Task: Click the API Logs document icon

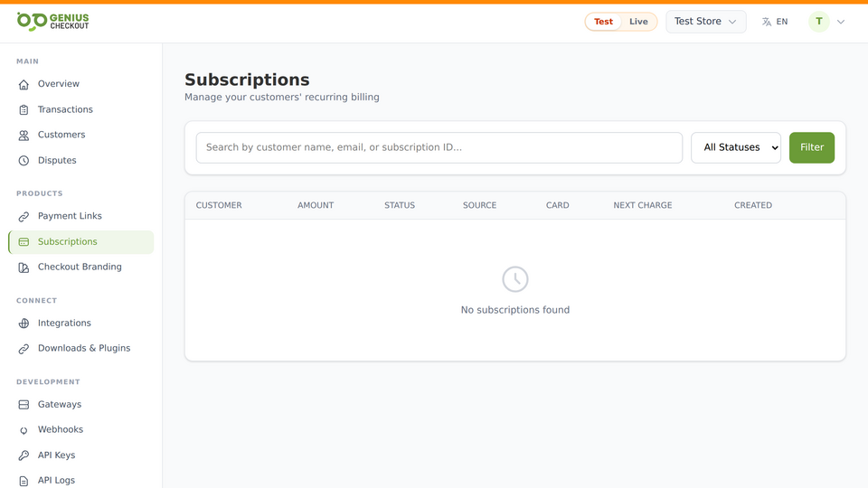Action: pos(24,481)
